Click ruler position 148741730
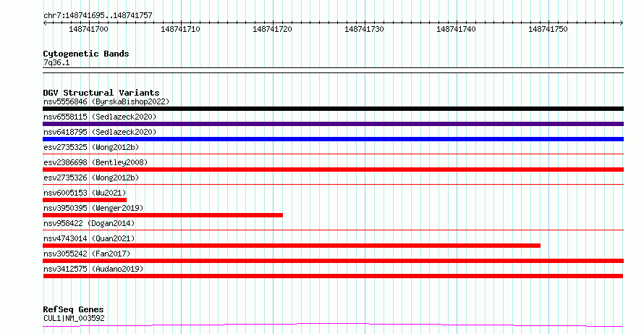 click(364, 29)
